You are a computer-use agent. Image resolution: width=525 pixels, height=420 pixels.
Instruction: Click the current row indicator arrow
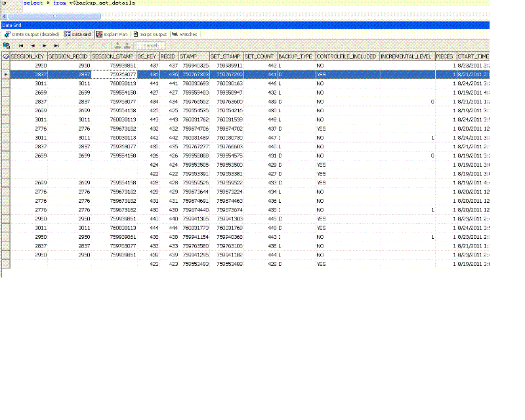6,75
